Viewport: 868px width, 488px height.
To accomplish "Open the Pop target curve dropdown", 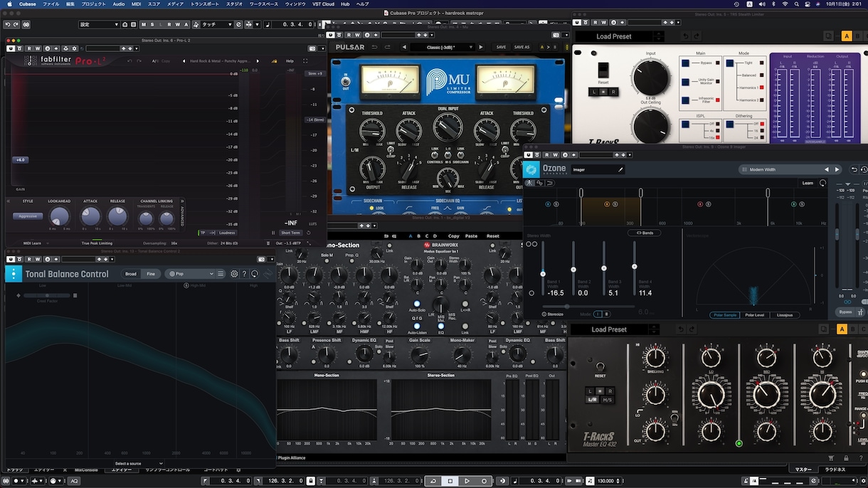I will (190, 274).
